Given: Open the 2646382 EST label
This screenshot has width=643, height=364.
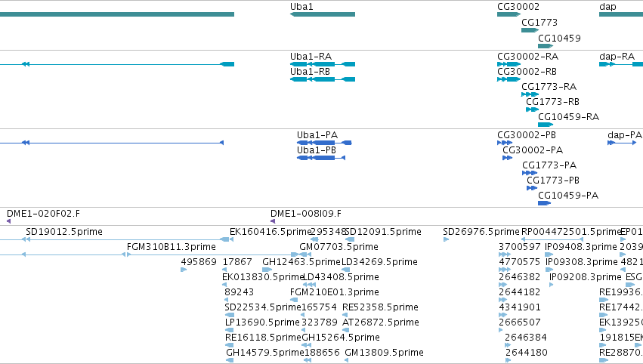Looking at the screenshot, I should 520,277.
